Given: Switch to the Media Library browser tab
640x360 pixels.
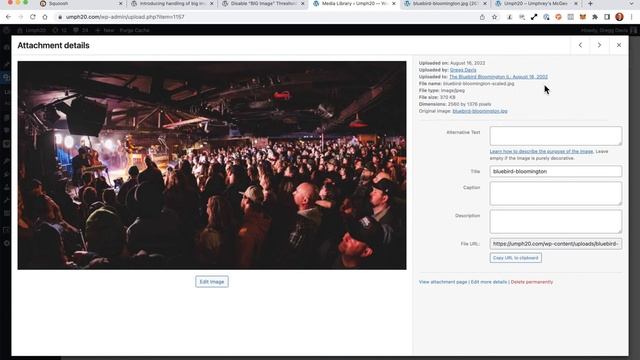Looking at the screenshot, I should (353, 4).
